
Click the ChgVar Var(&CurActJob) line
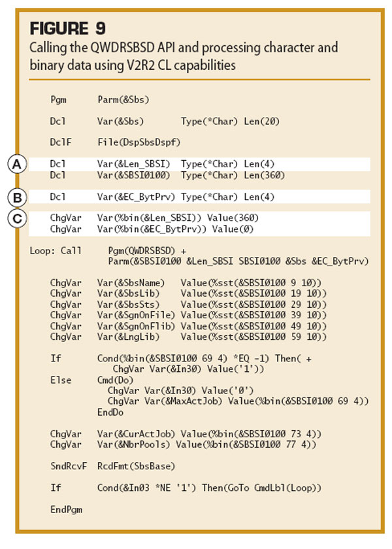(186, 434)
